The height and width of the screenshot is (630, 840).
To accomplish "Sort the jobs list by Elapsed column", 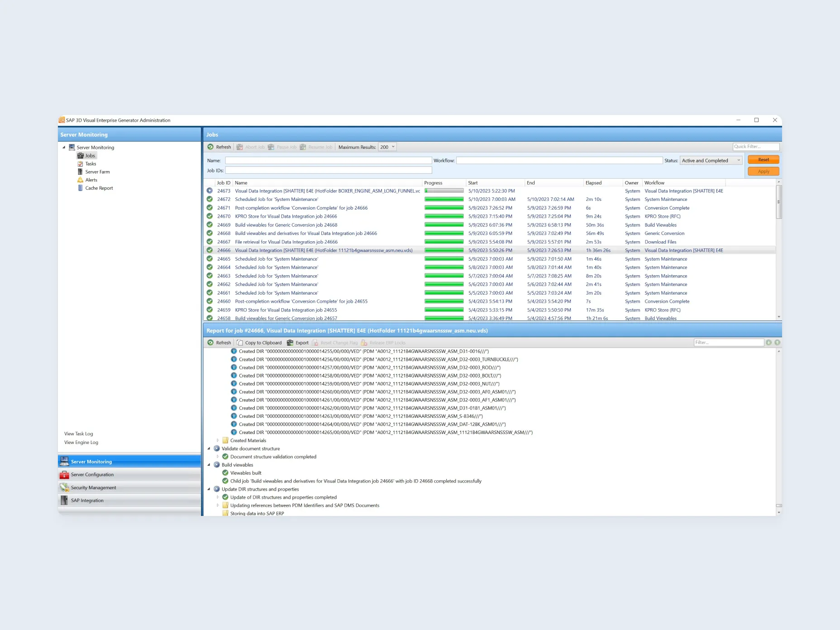I will click(x=603, y=183).
